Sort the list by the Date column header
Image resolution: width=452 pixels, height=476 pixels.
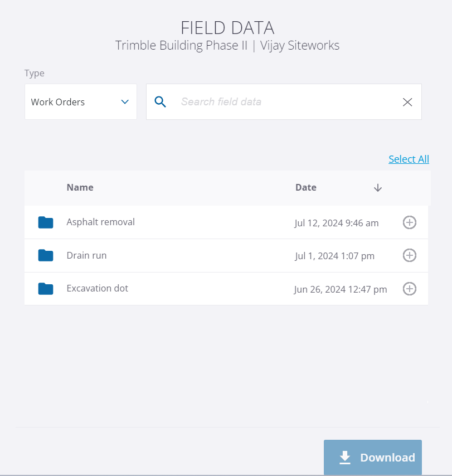305,187
